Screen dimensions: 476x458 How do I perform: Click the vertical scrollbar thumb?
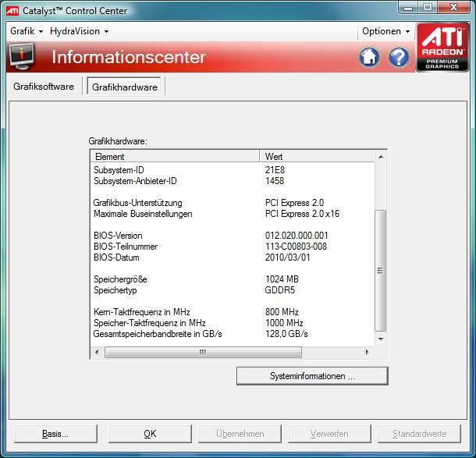pos(380,271)
